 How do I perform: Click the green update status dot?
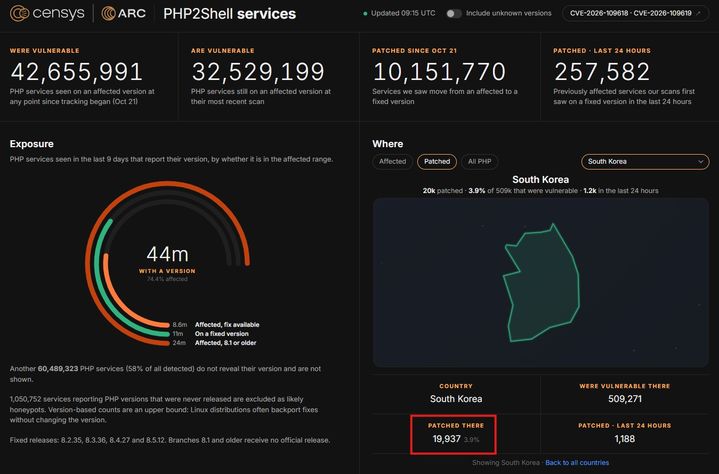pos(365,14)
